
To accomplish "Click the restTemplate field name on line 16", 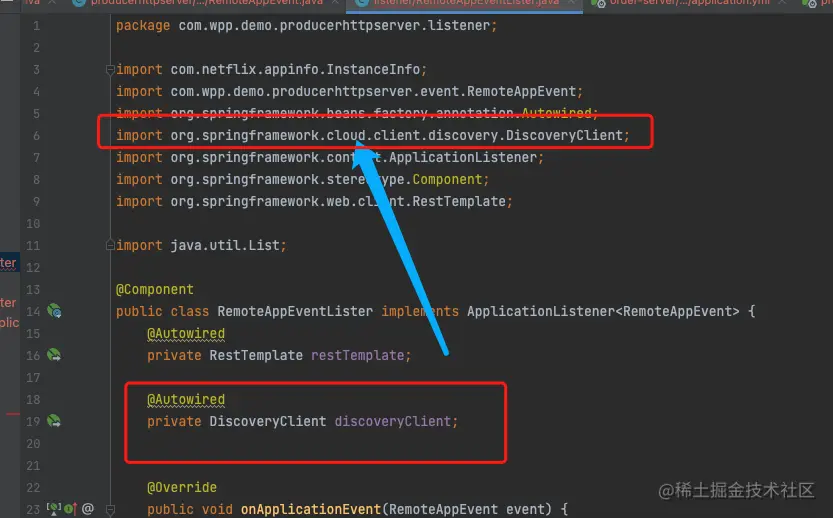I will [x=358, y=355].
